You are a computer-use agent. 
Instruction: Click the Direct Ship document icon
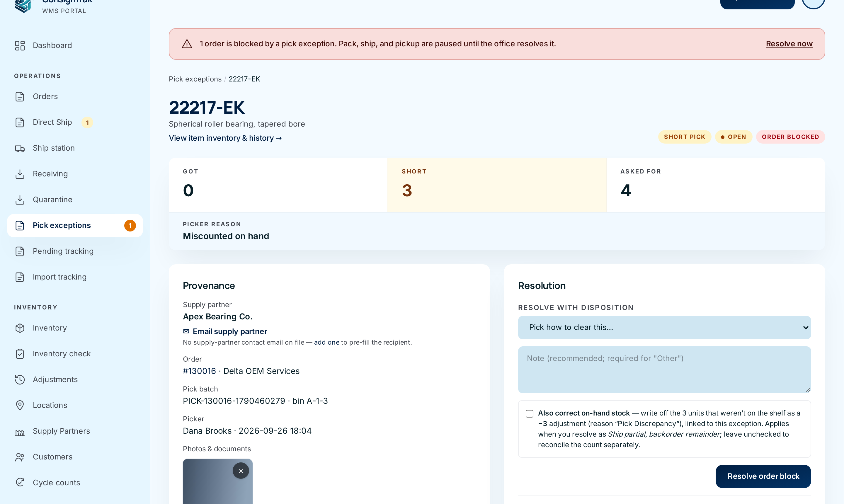tap(20, 122)
